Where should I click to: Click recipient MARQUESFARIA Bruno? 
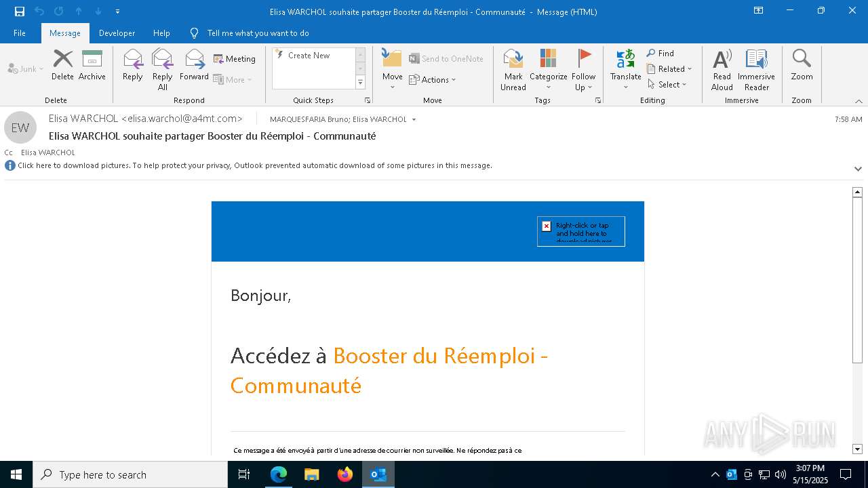(309, 119)
